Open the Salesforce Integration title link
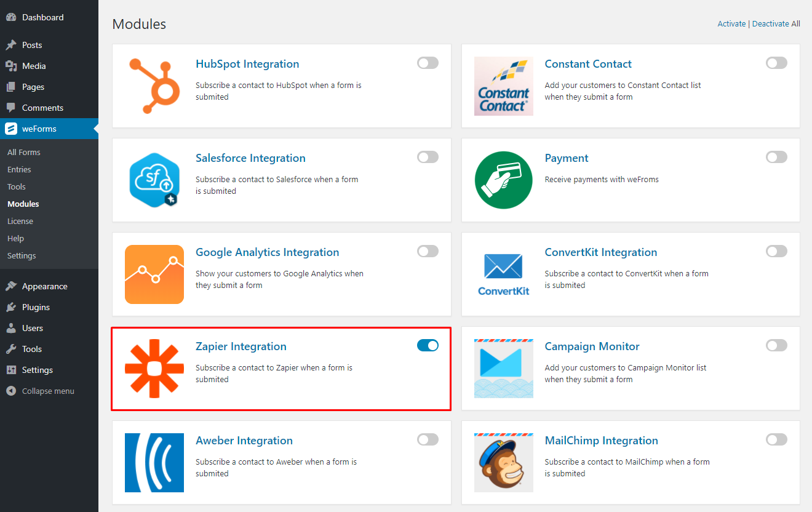This screenshot has width=812, height=512. (250, 158)
